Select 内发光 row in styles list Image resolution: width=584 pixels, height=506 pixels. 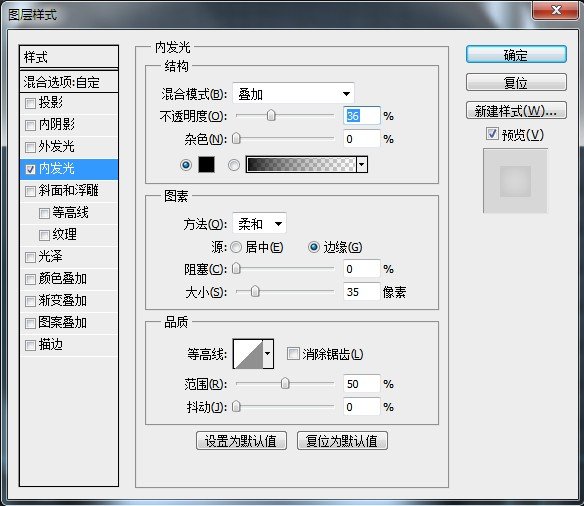pos(69,169)
